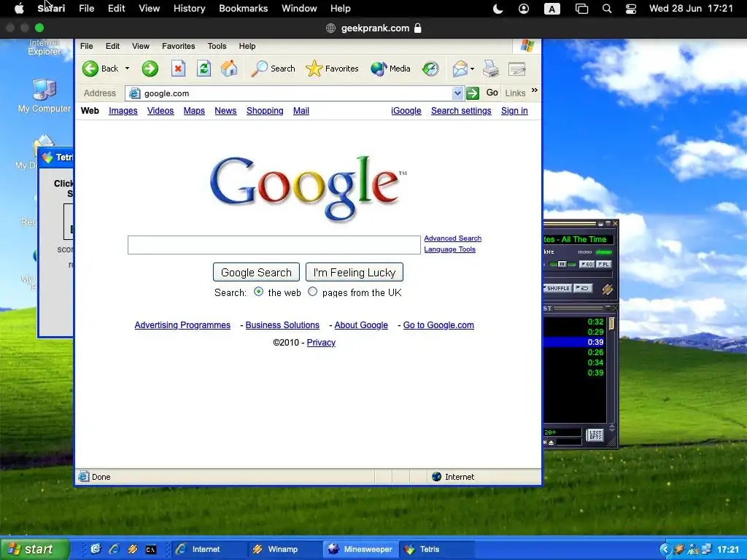Click the Mail envelope icon
This screenshot has width=747, height=560.
(460, 69)
